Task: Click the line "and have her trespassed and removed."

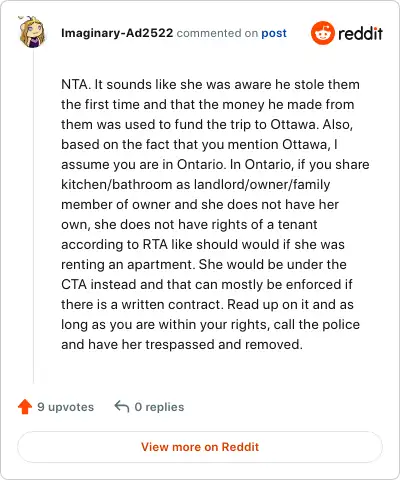Action: tap(182, 344)
